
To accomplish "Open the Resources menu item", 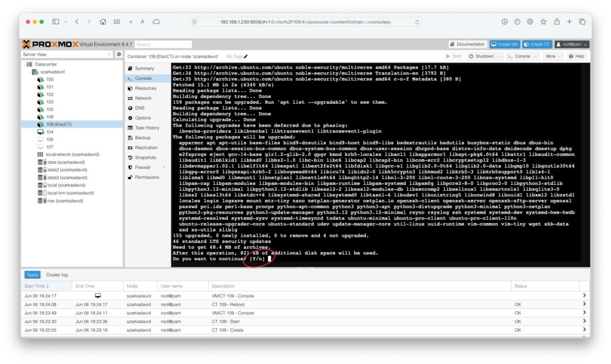I will (x=146, y=88).
